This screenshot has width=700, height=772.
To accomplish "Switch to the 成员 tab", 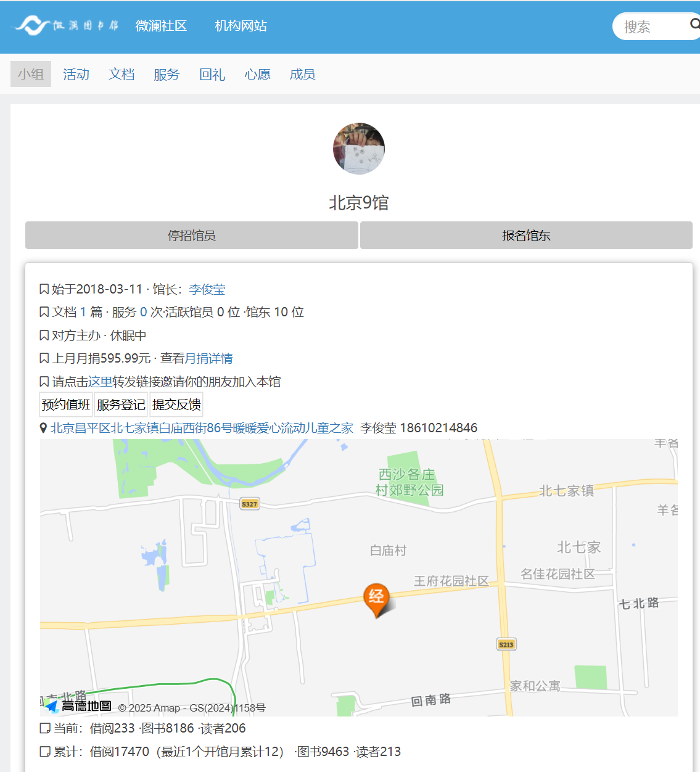I will tap(302, 75).
